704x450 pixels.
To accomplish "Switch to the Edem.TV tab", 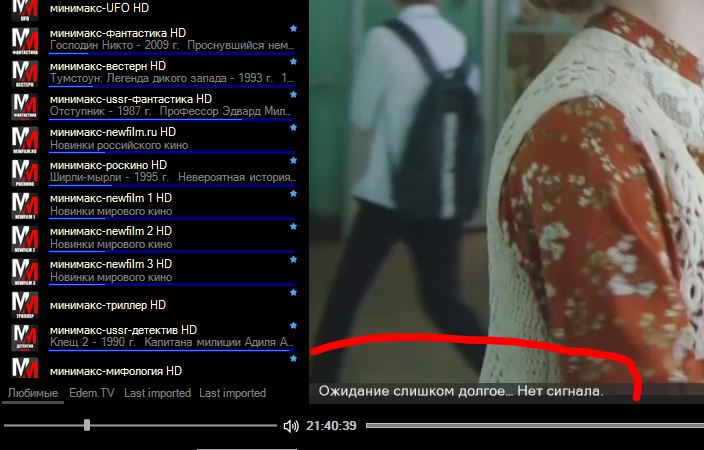I will pyautogui.click(x=92, y=393).
